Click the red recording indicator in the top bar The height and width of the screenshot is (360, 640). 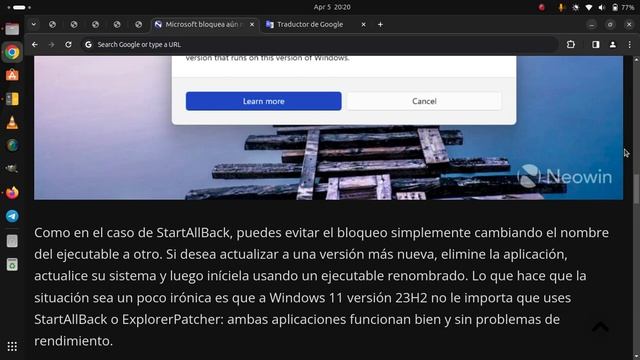pos(541,7)
